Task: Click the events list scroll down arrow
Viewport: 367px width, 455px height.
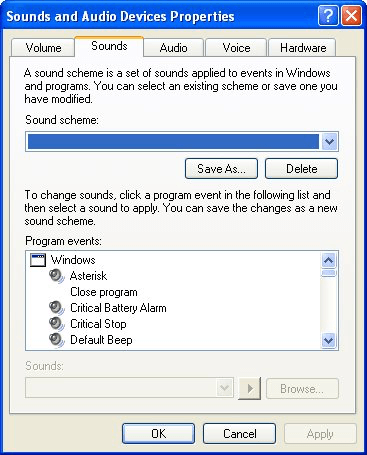Action: (x=329, y=341)
